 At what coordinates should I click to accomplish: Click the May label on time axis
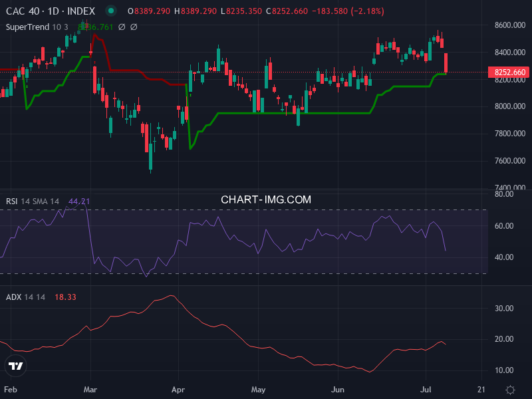click(x=258, y=390)
